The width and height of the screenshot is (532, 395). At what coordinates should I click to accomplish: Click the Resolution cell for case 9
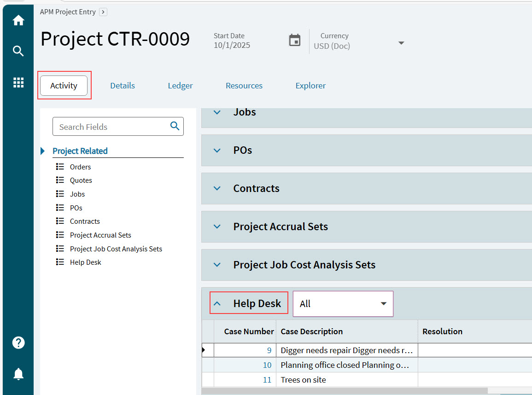[475, 350]
